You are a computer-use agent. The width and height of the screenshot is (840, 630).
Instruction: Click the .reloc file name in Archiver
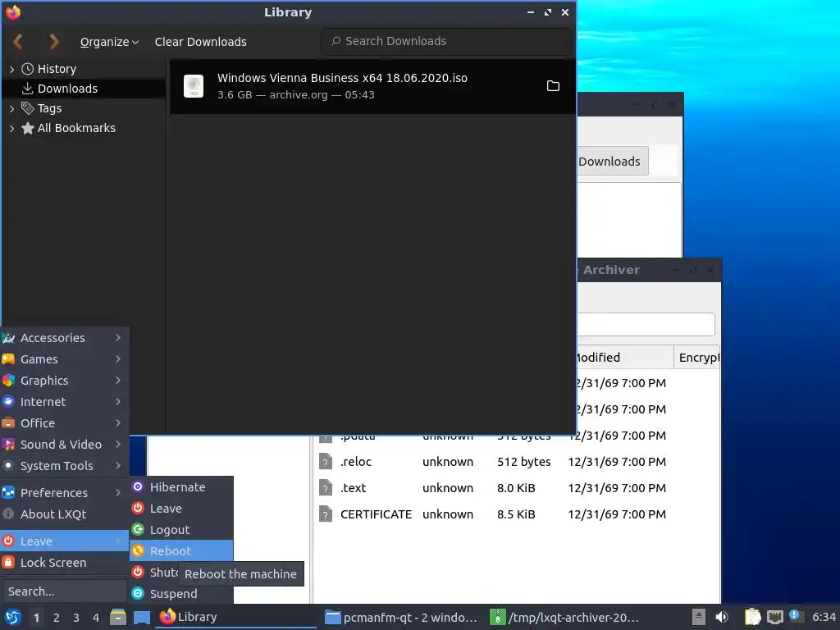(x=356, y=462)
